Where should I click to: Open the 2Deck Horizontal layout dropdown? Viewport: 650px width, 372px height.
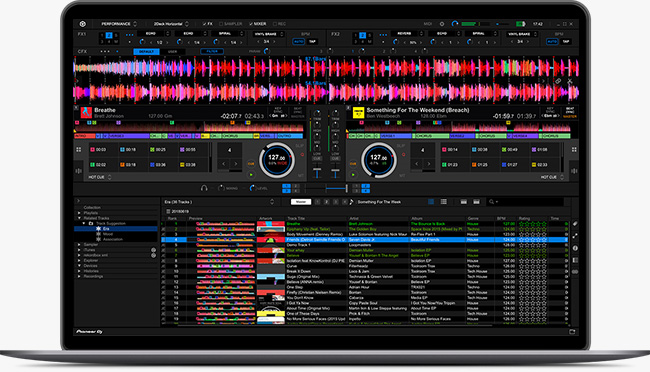(171, 24)
